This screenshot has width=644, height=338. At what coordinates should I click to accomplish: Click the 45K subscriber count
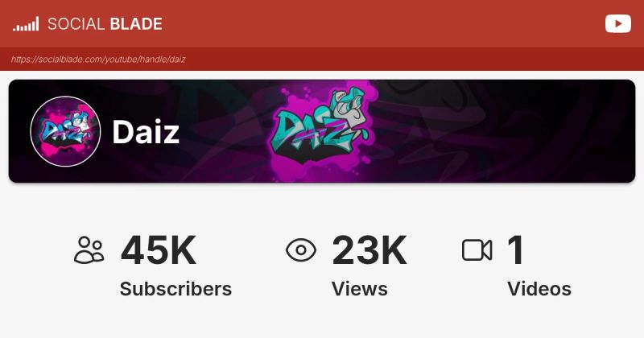coord(159,249)
